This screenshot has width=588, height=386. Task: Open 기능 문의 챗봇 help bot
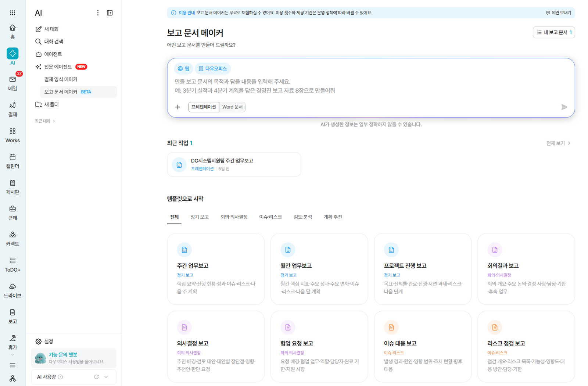(x=74, y=358)
